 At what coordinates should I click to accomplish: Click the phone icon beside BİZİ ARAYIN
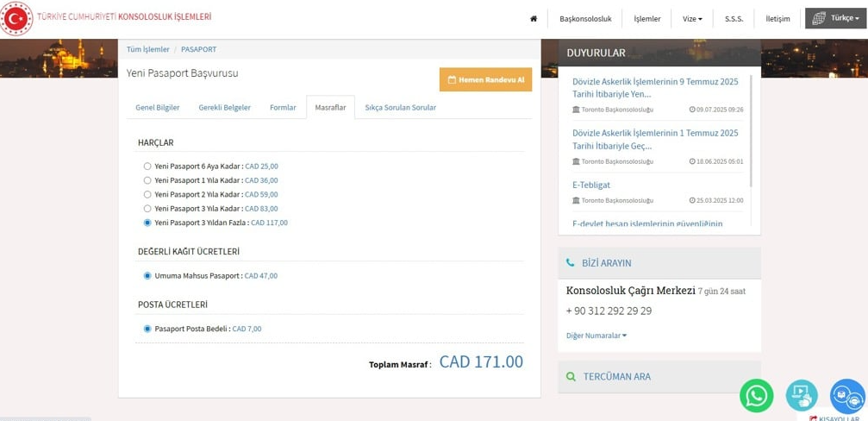click(x=571, y=263)
